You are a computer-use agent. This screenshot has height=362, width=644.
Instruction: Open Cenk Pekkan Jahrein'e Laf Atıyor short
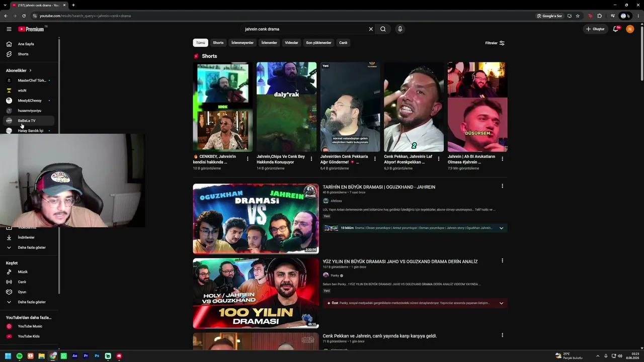(x=414, y=107)
